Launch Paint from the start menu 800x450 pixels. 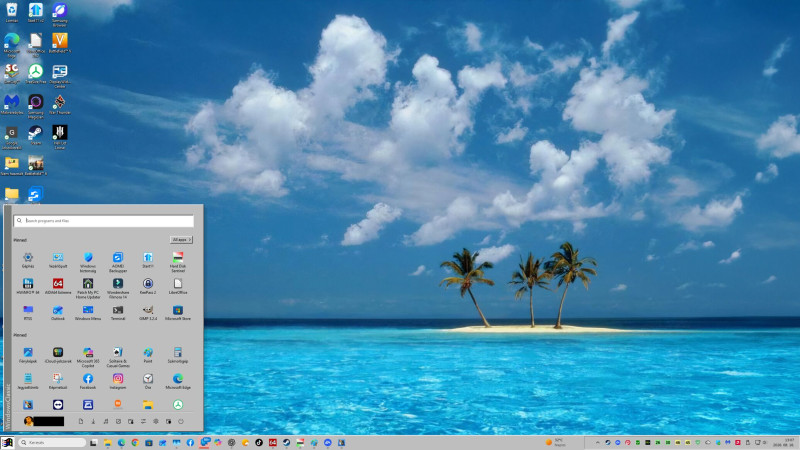(148, 355)
